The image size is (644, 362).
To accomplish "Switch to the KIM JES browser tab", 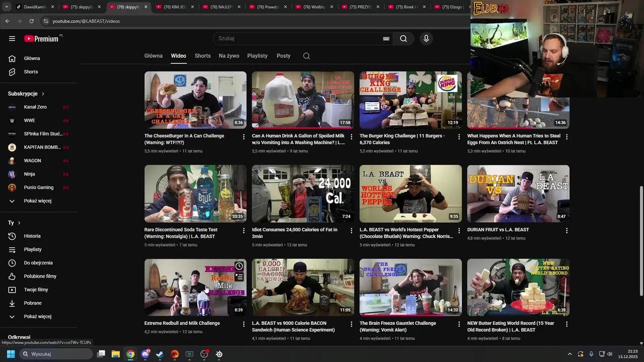I will coord(175,7).
